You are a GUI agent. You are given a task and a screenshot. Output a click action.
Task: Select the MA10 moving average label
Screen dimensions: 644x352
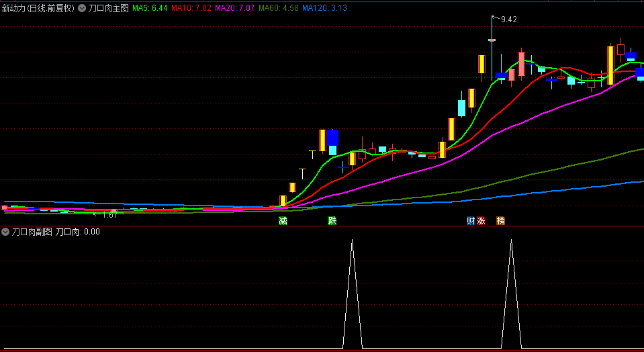pyautogui.click(x=191, y=8)
